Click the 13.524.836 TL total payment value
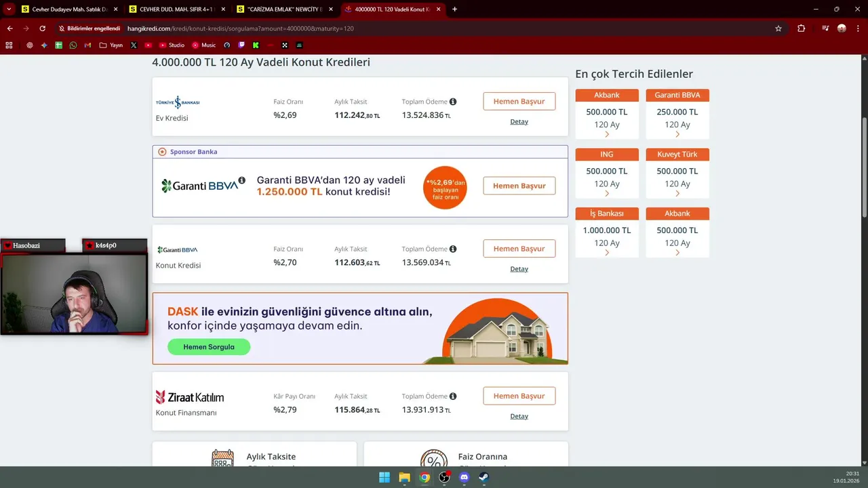The width and height of the screenshot is (868, 488). pyautogui.click(x=427, y=115)
